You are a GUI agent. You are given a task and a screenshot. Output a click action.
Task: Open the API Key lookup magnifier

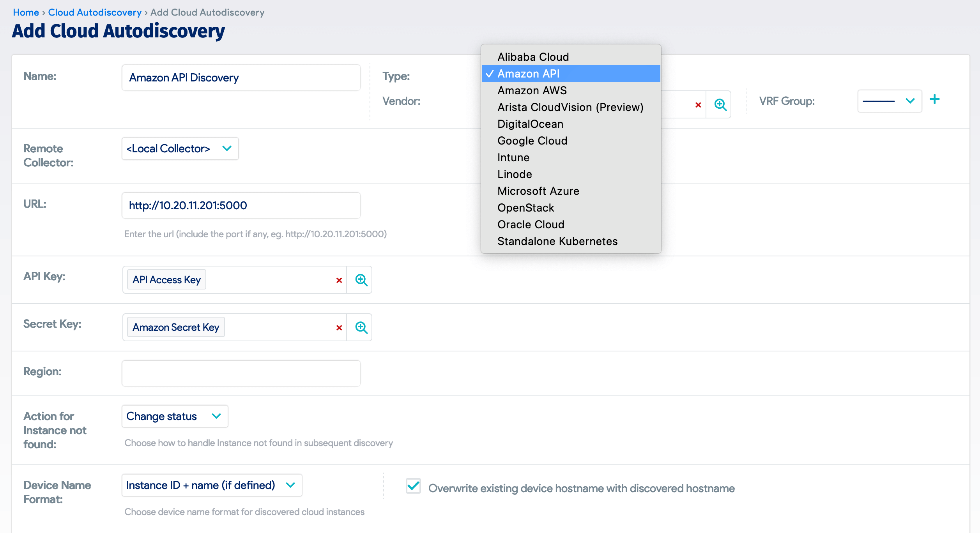[x=360, y=280]
